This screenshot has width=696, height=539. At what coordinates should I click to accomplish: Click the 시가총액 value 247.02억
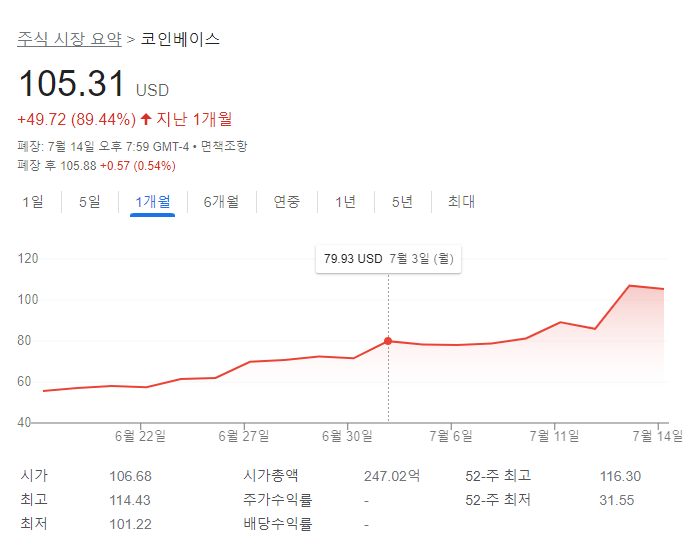(x=392, y=476)
